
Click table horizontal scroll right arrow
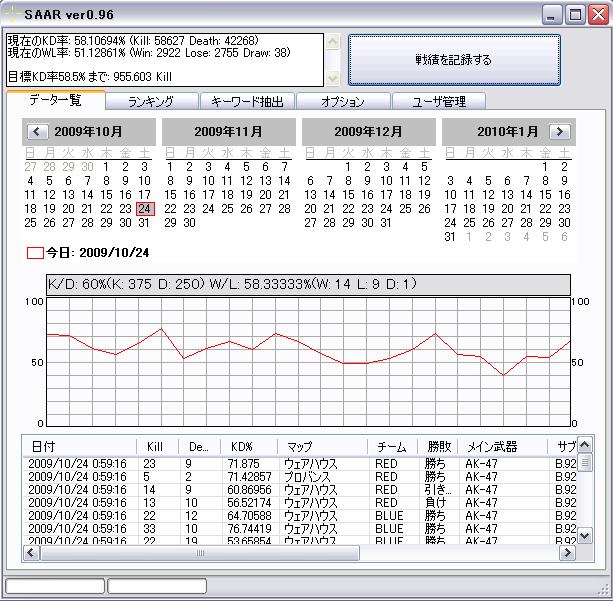(x=567, y=553)
